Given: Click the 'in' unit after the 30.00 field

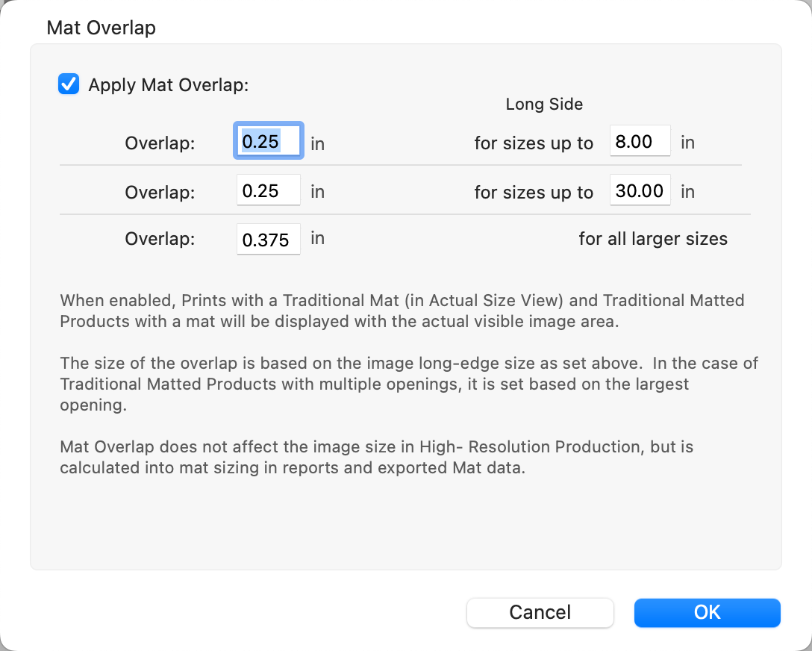Looking at the screenshot, I should [687, 192].
